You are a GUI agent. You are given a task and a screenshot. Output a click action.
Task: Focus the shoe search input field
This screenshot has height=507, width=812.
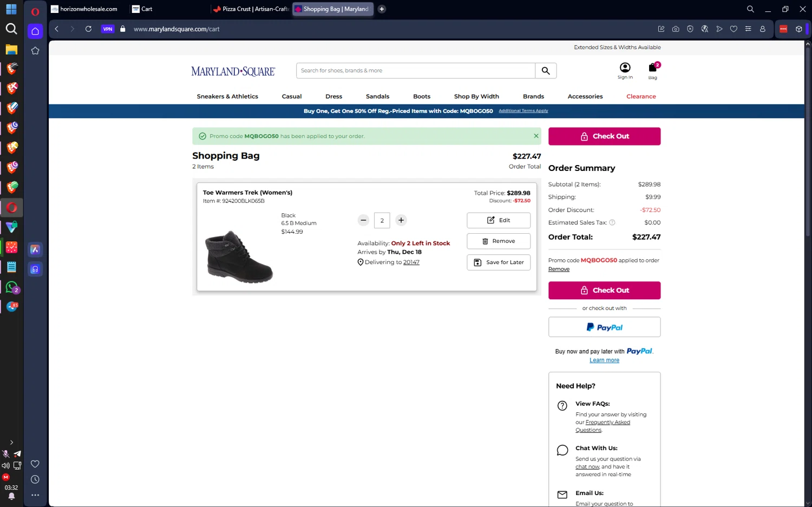coord(416,71)
